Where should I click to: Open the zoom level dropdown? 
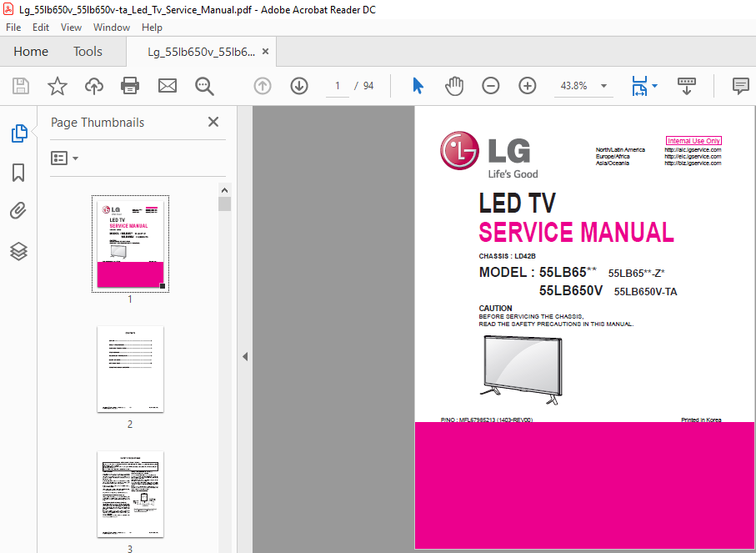point(603,86)
